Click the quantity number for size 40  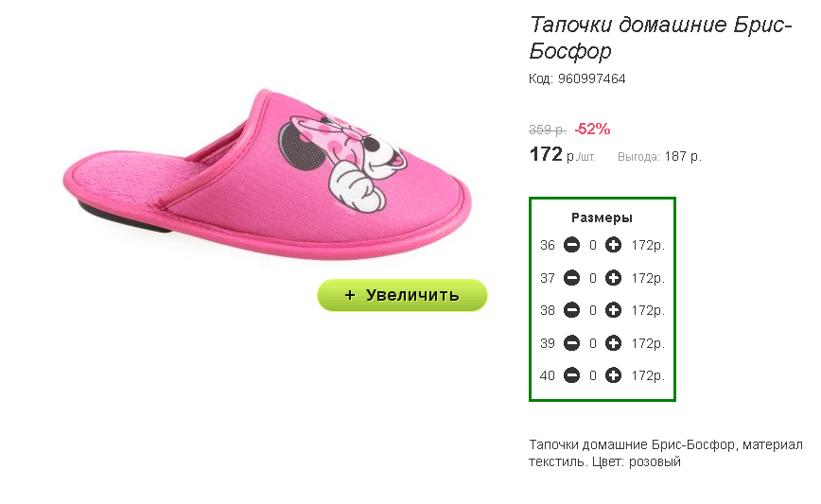tap(593, 375)
